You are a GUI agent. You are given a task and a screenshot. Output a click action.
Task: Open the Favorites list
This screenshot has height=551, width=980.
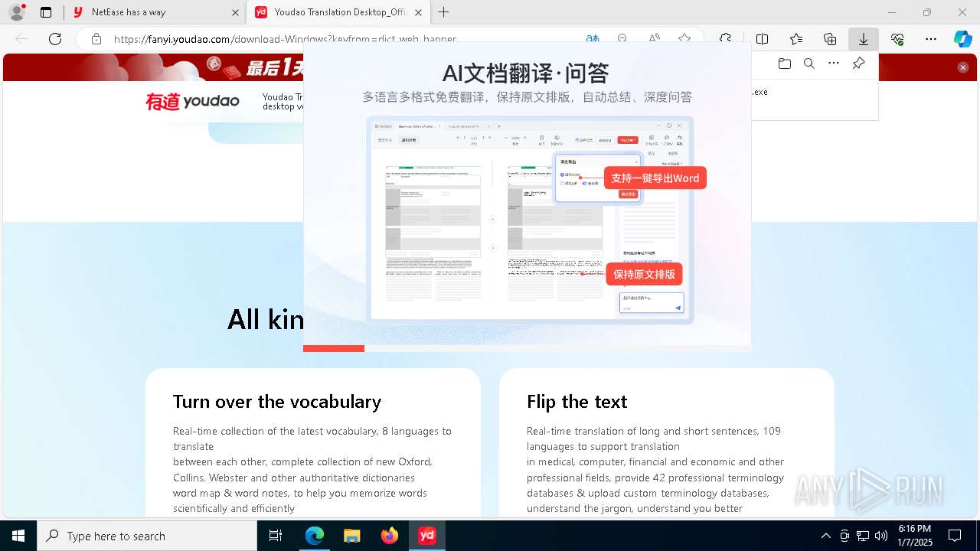[x=796, y=39]
